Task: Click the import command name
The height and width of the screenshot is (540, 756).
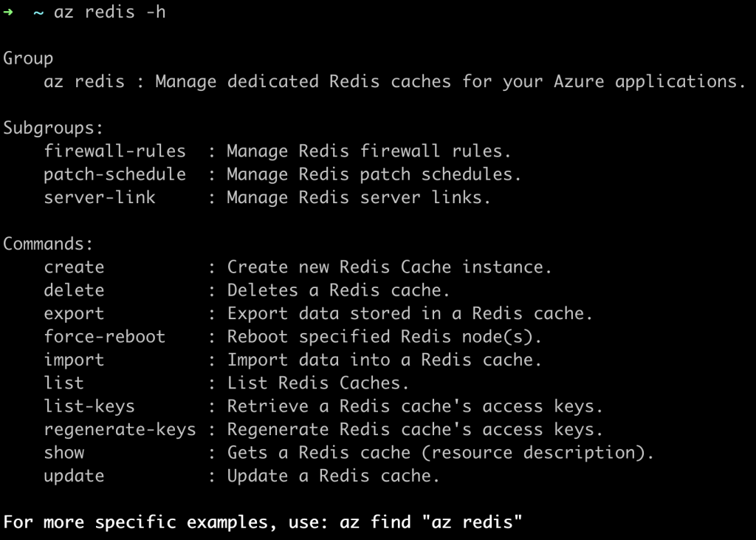Action: tap(74, 360)
